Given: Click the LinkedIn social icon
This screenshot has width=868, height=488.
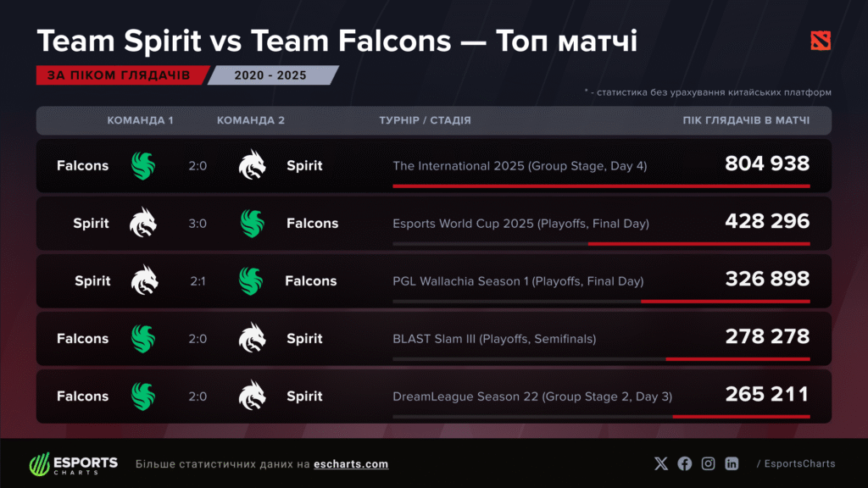Looking at the screenshot, I should pos(732,463).
